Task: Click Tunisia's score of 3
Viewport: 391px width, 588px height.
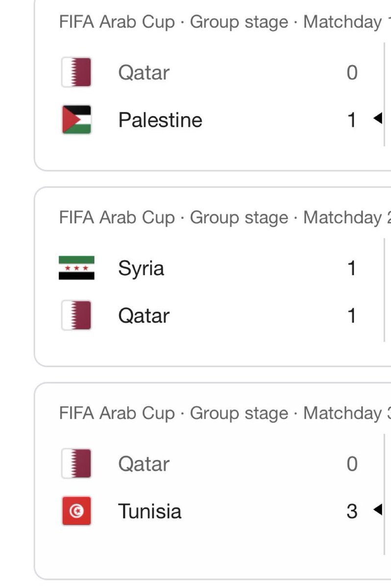Action: [x=352, y=511]
